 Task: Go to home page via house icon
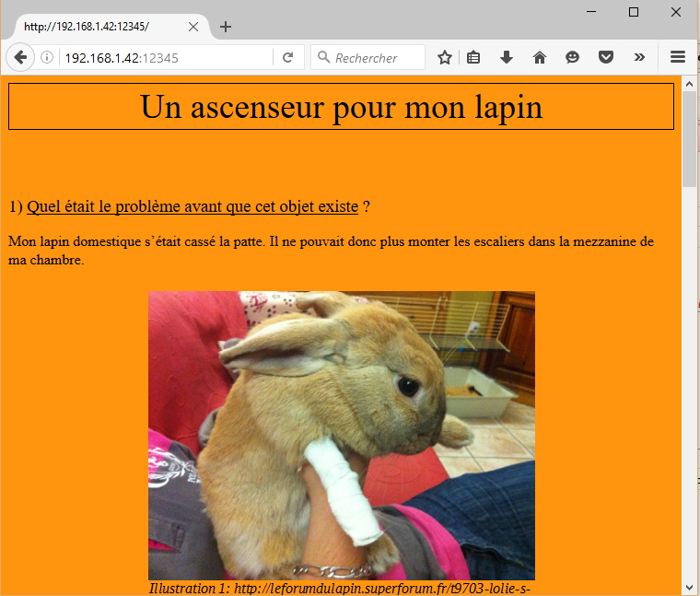[540, 57]
